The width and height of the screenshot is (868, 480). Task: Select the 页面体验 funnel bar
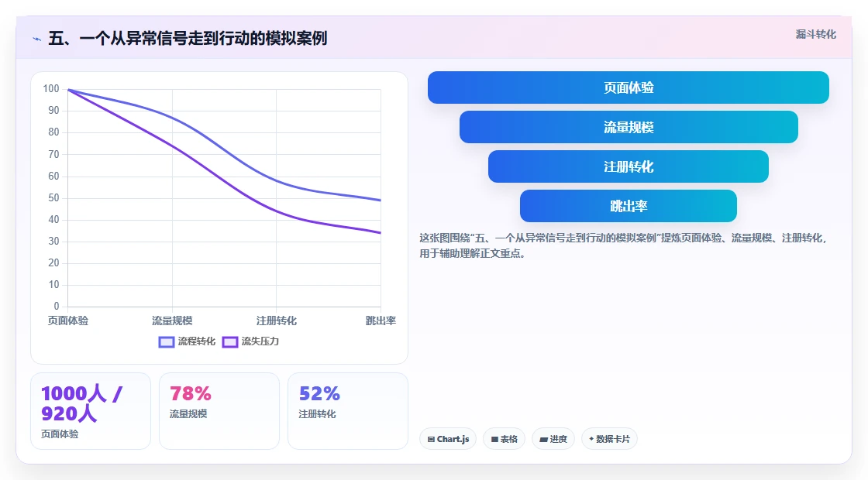tap(629, 87)
